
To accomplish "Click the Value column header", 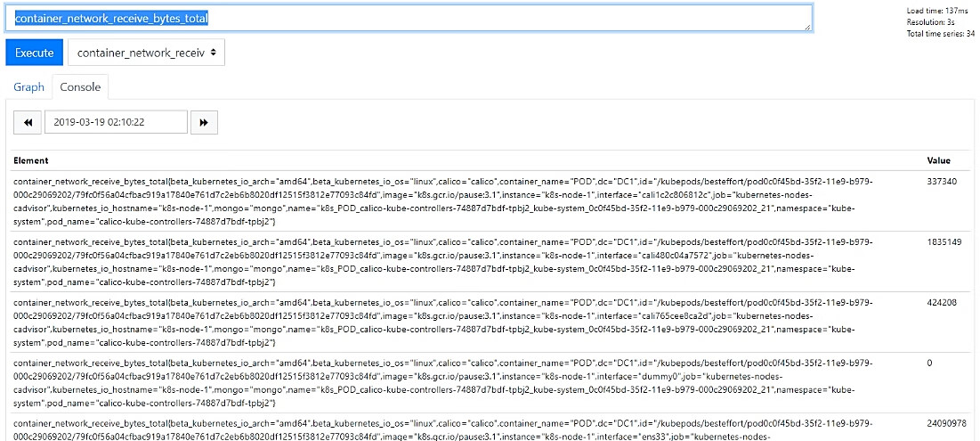I will pyautogui.click(x=938, y=160).
